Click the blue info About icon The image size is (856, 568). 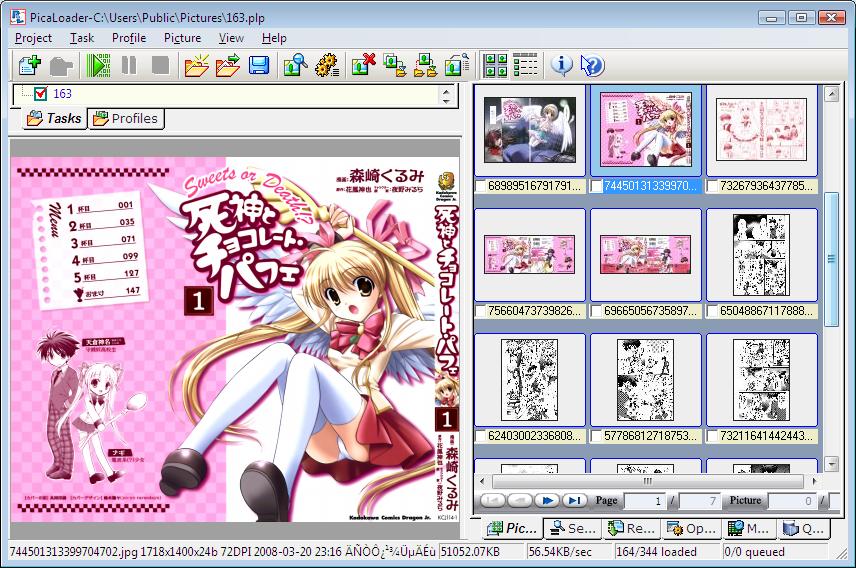tap(562, 66)
